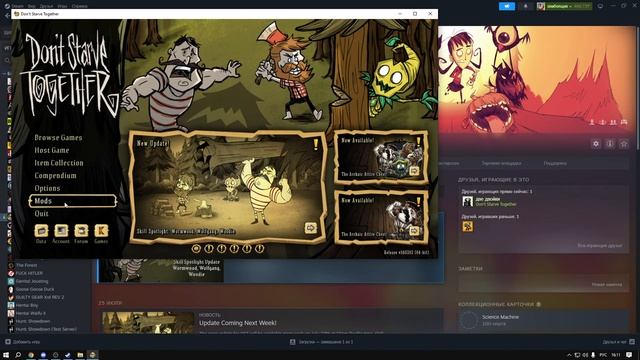
Task: Select the second news carousel exclamation dot
Action: 209,248
